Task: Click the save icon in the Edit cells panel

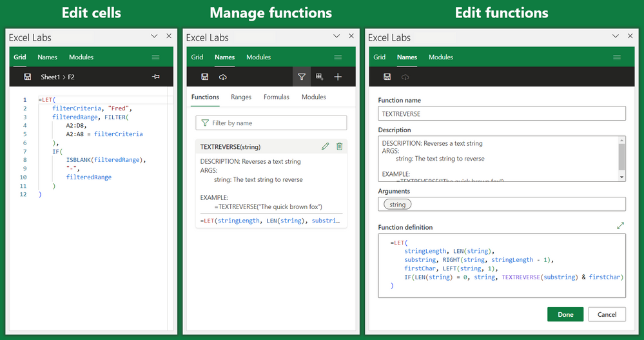Action: pos(27,77)
